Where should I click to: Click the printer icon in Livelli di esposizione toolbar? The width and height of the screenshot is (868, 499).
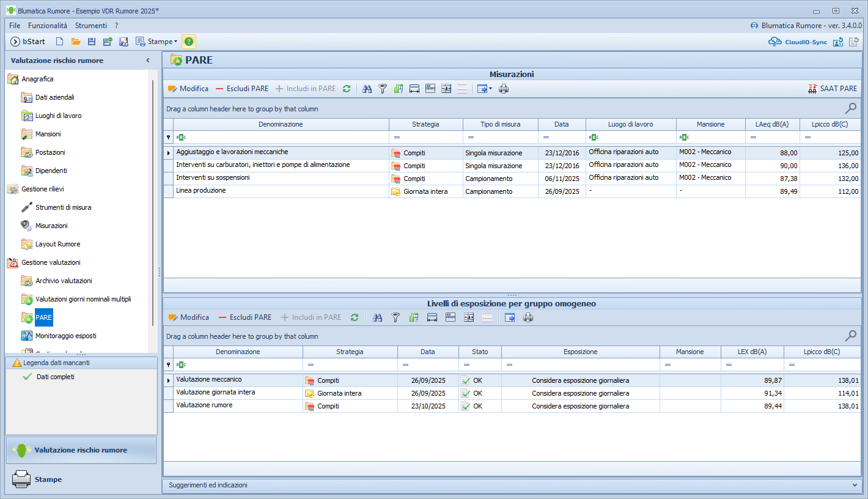pyautogui.click(x=528, y=317)
